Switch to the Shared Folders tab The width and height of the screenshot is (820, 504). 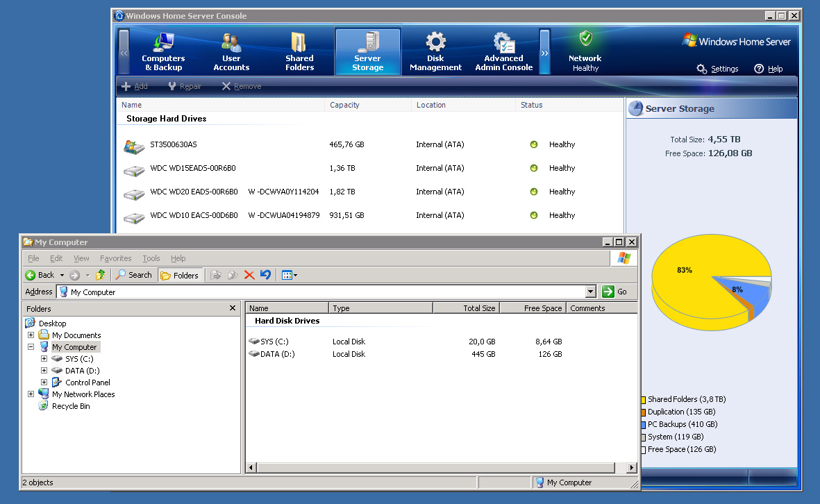tap(299, 52)
